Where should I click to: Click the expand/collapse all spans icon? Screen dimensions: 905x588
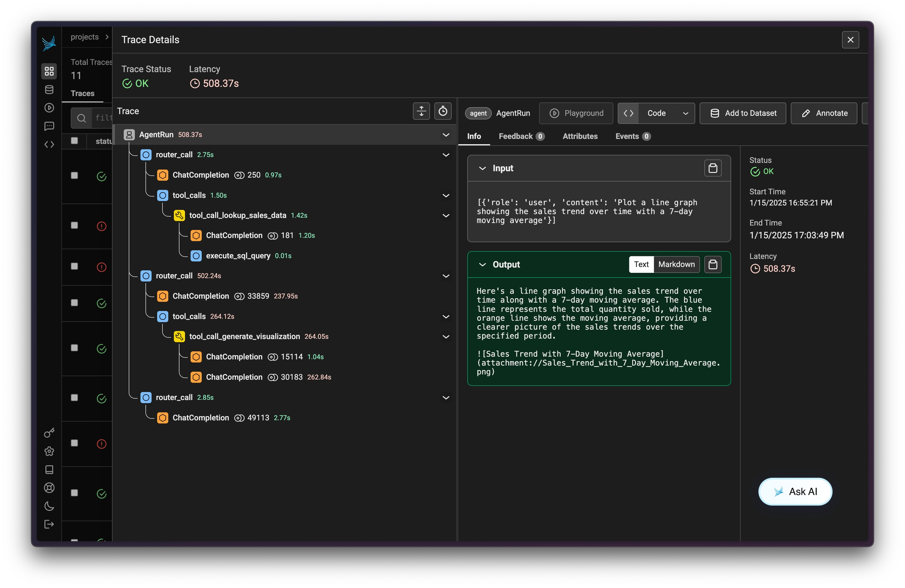(x=421, y=111)
